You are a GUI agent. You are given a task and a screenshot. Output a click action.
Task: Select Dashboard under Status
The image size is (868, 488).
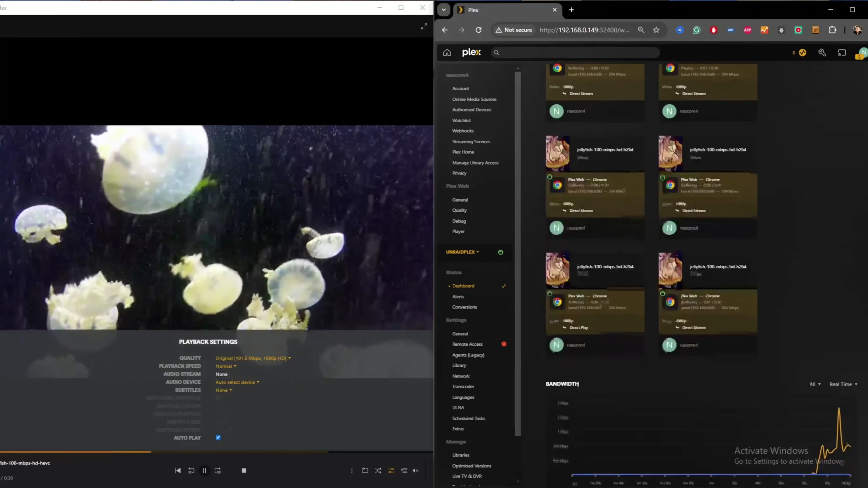click(463, 286)
